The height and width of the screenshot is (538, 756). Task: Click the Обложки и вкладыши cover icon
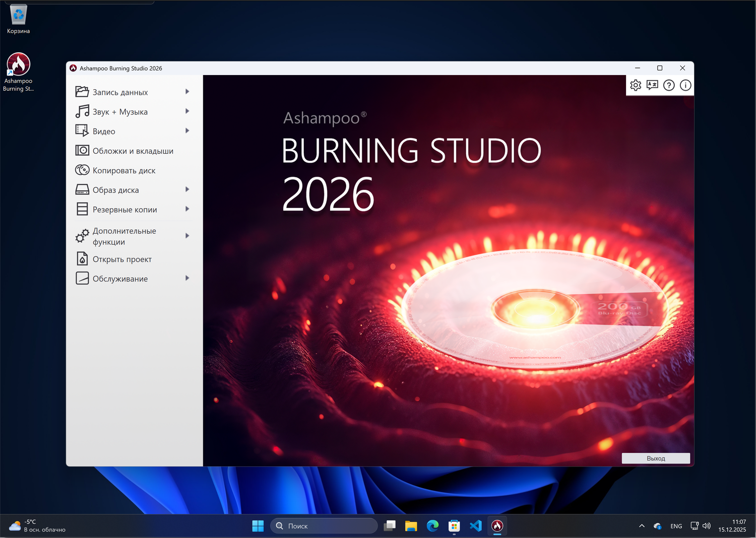(82, 151)
